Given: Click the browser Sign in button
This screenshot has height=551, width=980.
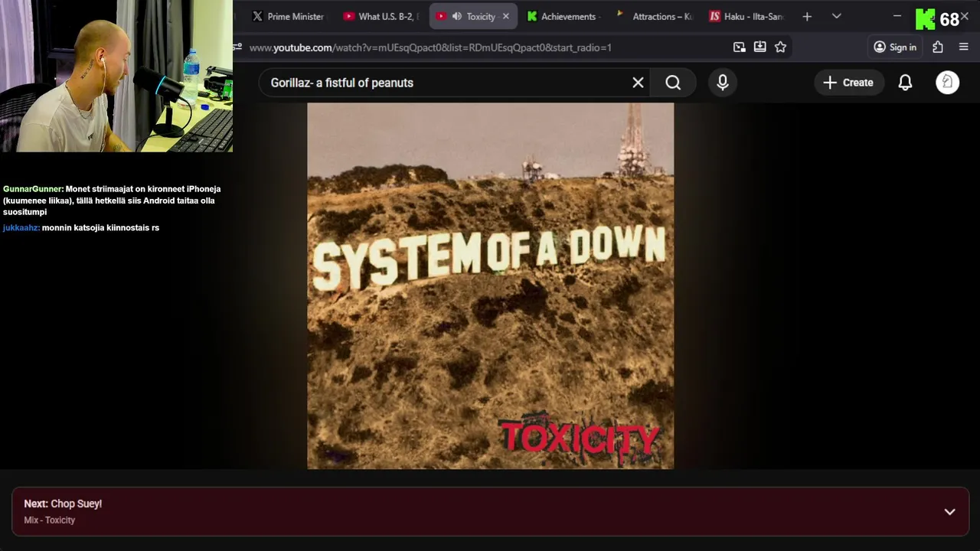Looking at the screenshot, I should (895, 47).
